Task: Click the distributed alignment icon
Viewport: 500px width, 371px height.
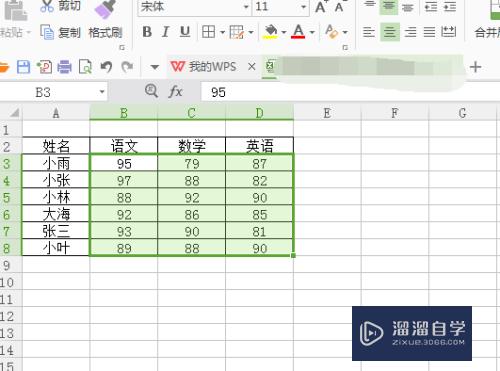Action: tap(448, 32)
